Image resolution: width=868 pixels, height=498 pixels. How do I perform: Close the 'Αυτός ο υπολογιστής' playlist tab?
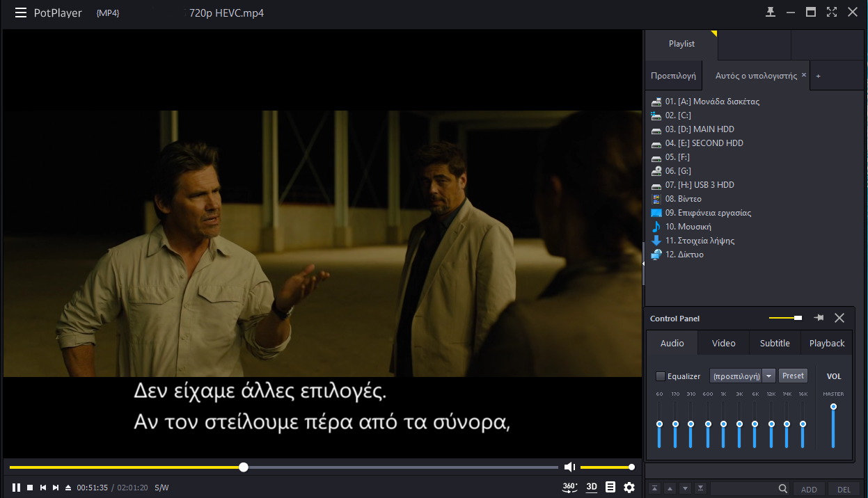click(x=804, y=74)
